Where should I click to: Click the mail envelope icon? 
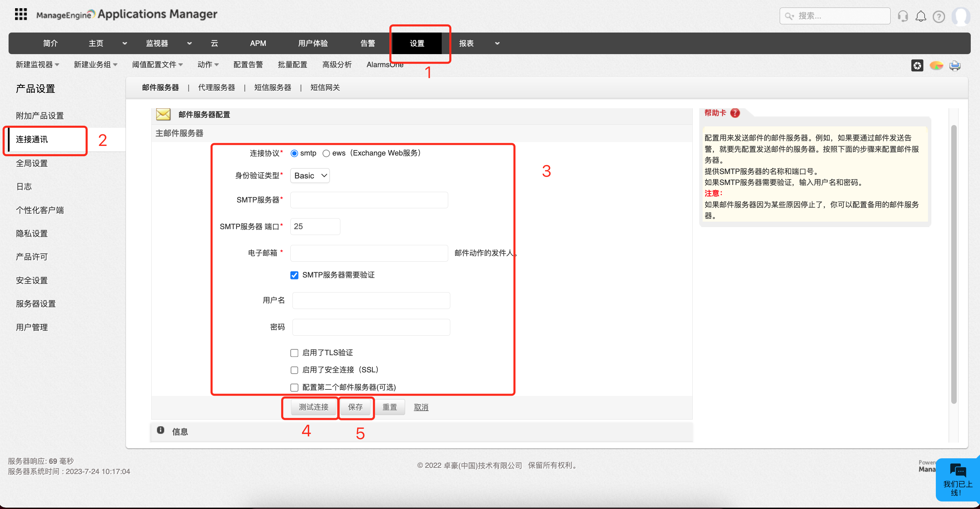(x=163, y=114)
